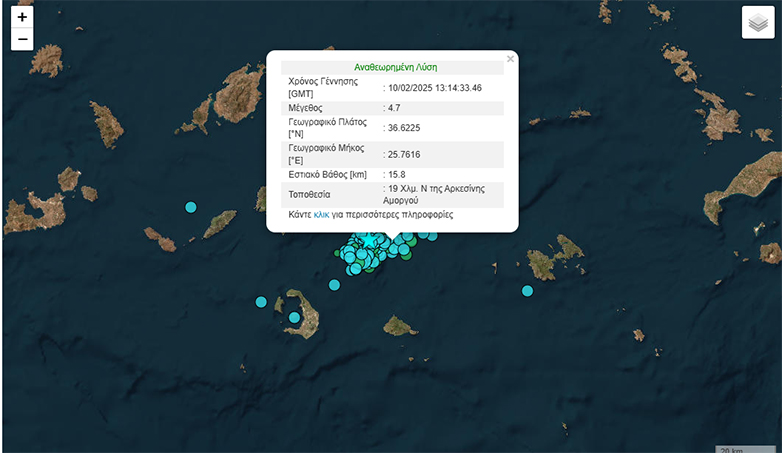Screen dimensions: 782x453
Task: Follow the blue "κλικ" link for more information
Action: point(321,215)
